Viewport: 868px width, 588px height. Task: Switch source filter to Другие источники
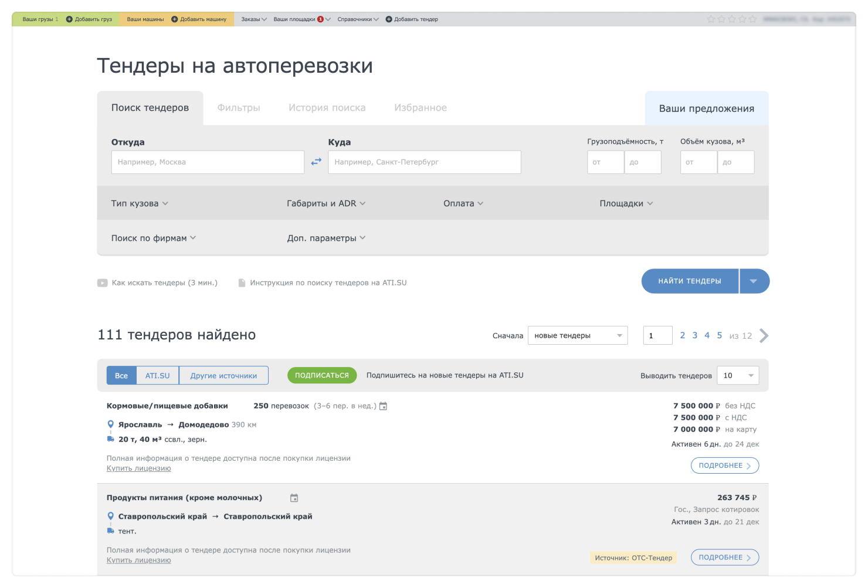click(223, 376)
